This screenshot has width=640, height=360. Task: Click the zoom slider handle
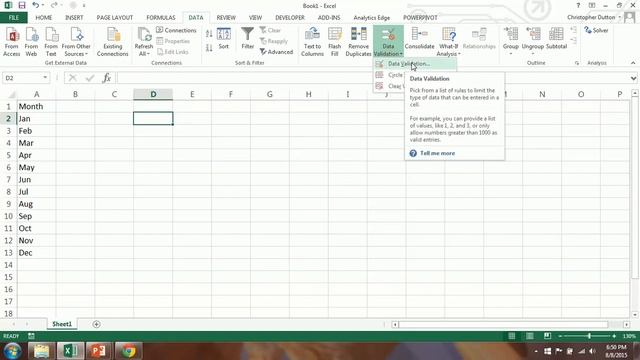pyautogui.click(x=589, y=336)
